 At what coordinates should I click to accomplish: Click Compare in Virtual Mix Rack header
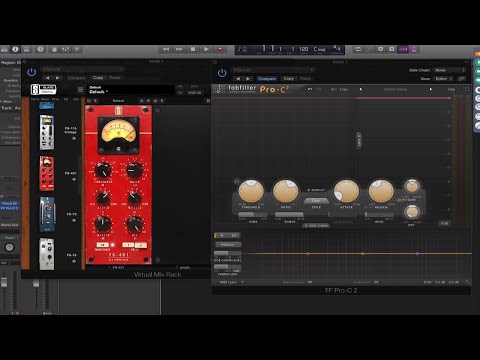click(76, 78)
